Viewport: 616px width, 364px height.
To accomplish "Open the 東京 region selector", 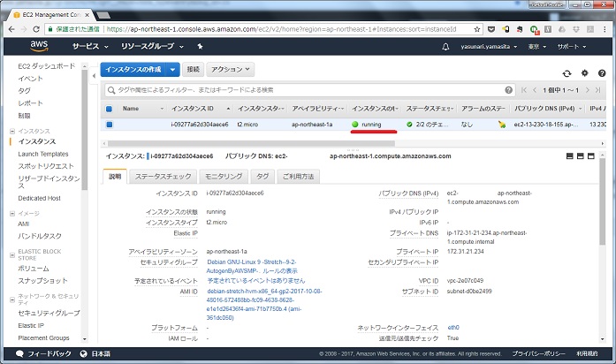I will click(x=537, y=47).
